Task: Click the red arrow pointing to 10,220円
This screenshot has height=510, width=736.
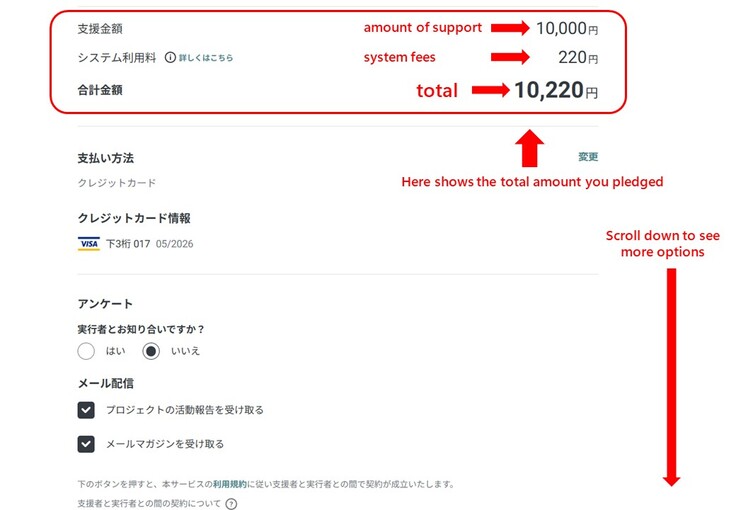Action: (x=490, y=91)
